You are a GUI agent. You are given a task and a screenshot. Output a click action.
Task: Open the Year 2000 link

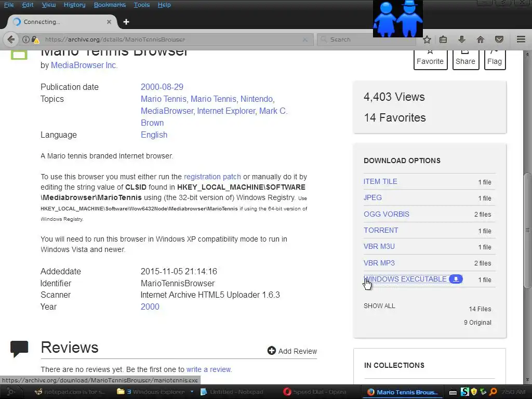tap(150, 307)
